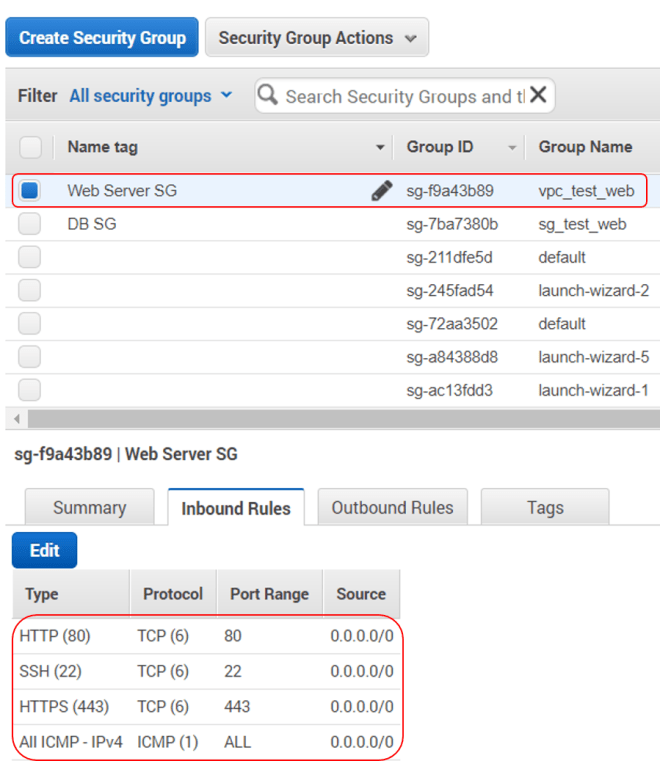Toggle the Web Server SG row checkbox
The height and width of the screenshot is (783, 660).
[x=30, y=190]
